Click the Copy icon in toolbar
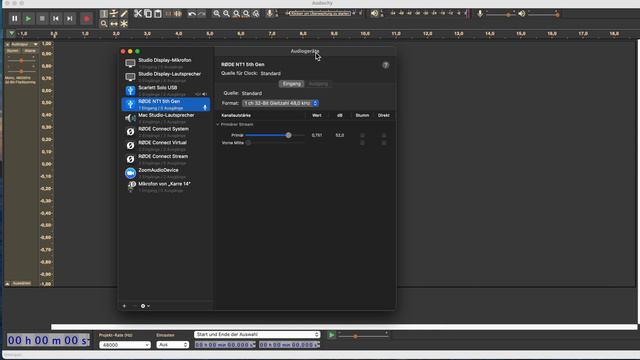Screen dimensions: 640x360 (148, 14)
